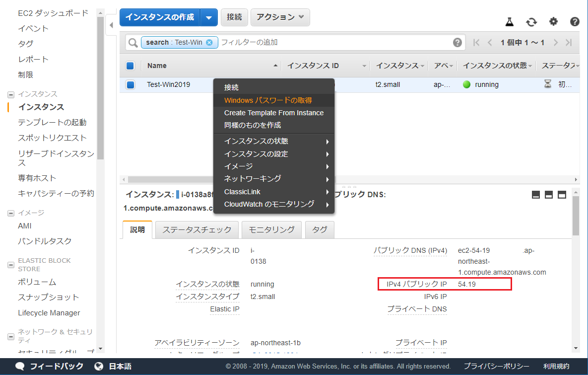Image resolution: width=588 pixels, height=375 pixels.
Task: Open the パブリック DNS (IPv4) link
Action: (410, 250)
